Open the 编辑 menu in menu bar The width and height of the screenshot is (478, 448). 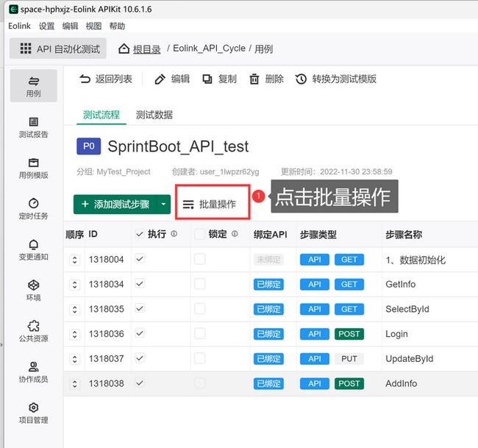tap(70, 26)
